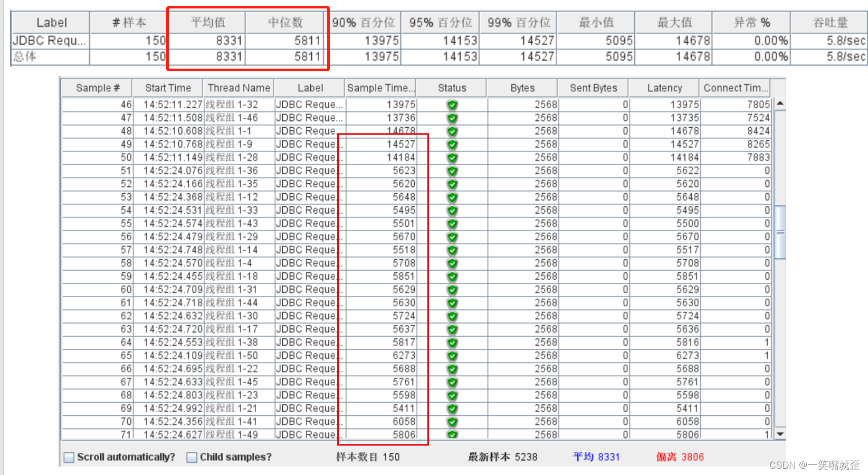Click the # 样本 column header

[129, 23]
